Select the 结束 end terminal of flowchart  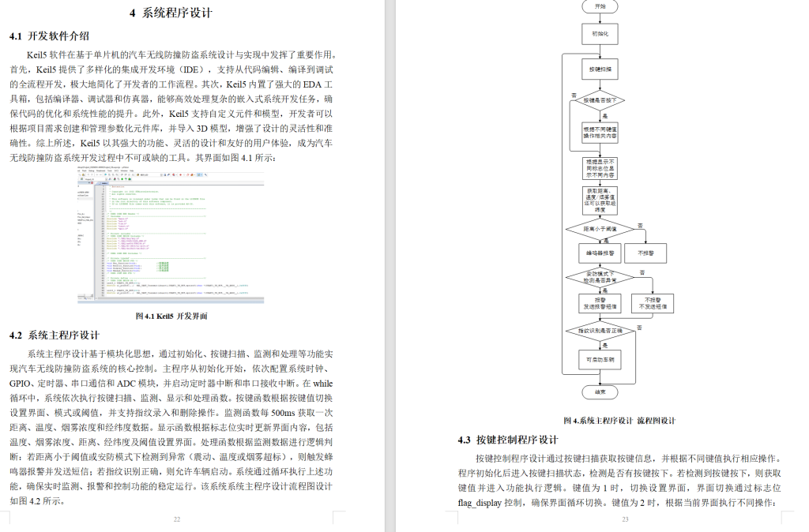[x=599, y=392]
